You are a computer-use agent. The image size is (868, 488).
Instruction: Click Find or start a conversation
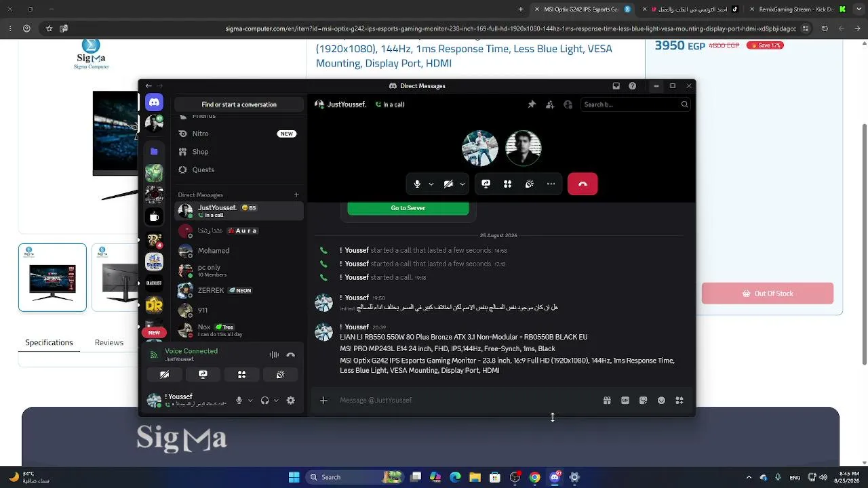239,104
